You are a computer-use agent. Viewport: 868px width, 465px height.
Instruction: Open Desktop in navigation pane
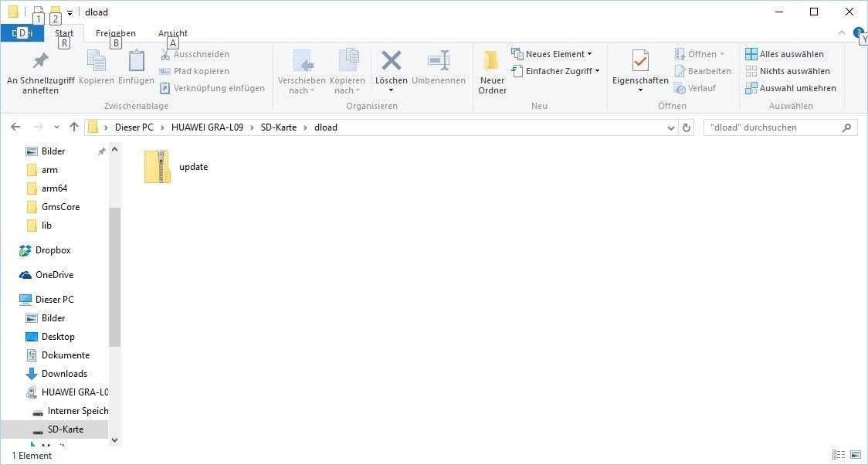pyautogui.click(x=50, y=337)
